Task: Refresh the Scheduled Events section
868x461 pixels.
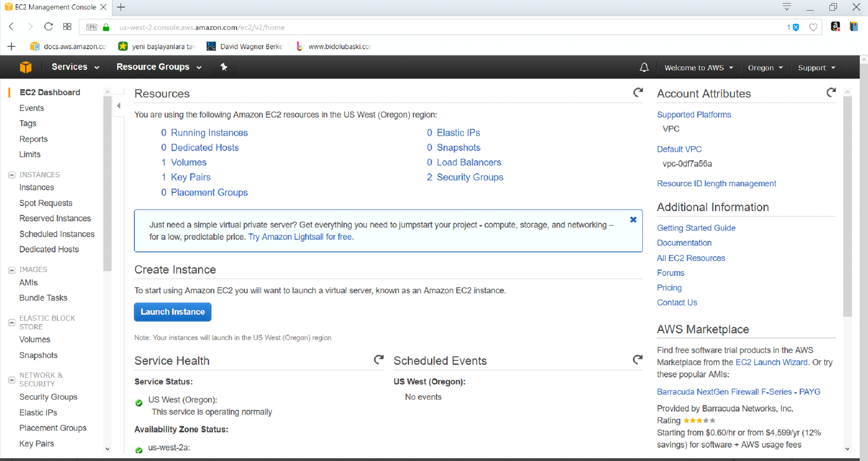Action: (x=638, y=359)
